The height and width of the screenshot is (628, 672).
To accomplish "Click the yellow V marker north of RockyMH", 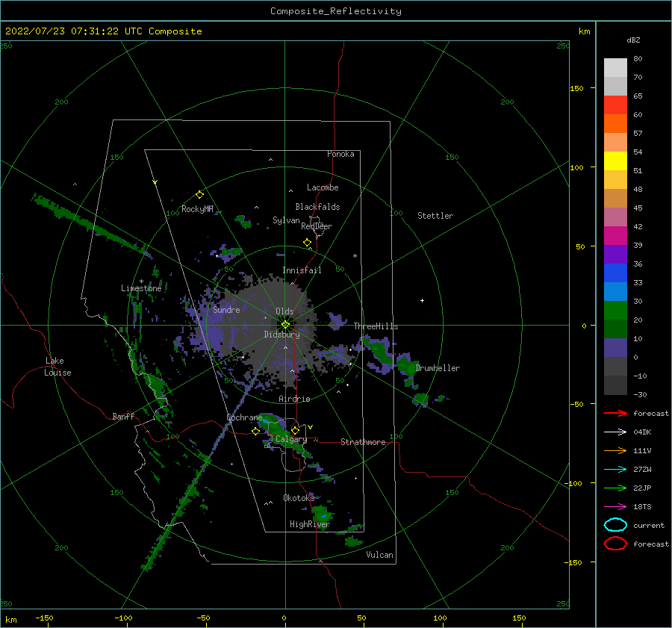I will click(x=155, y=183).
